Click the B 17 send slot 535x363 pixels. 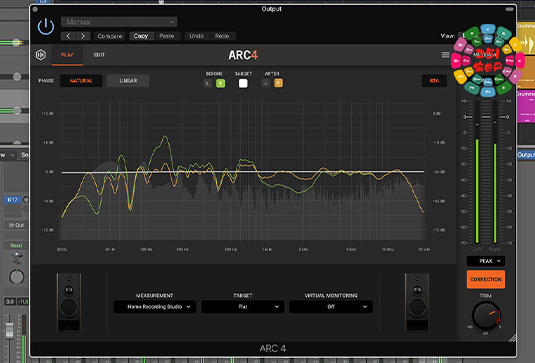pyautogui.click(x=13, y=200)
